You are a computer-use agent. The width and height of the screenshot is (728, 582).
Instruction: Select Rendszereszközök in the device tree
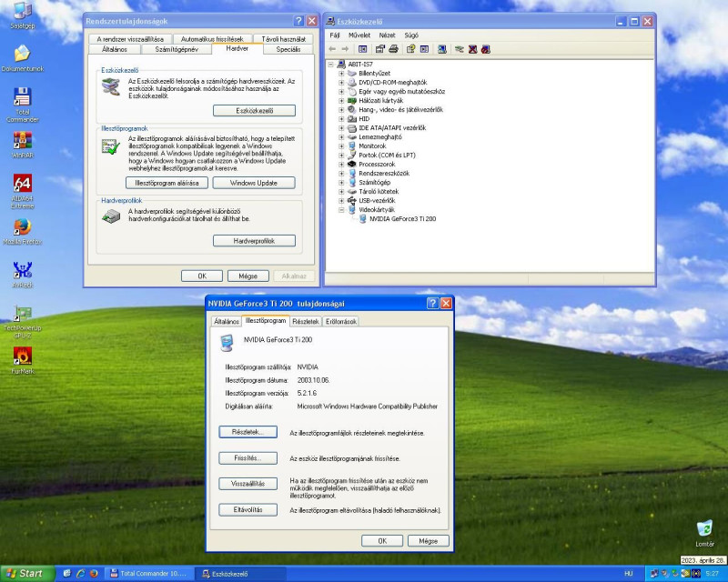click(x=384, y=174)
